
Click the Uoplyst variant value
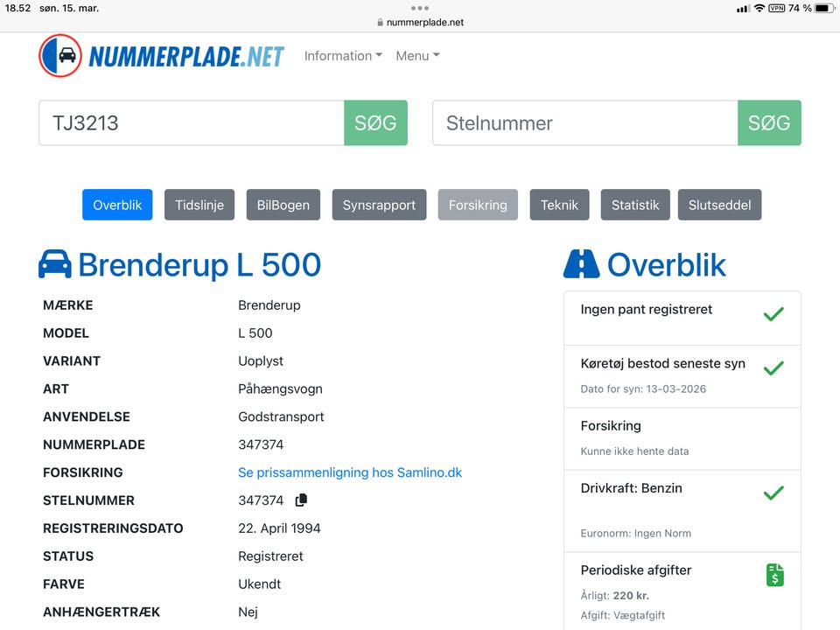pos(261,361)
